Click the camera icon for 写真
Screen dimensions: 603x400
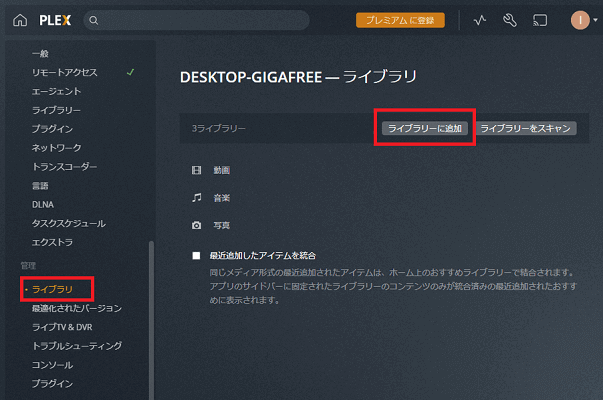[197, 225]
